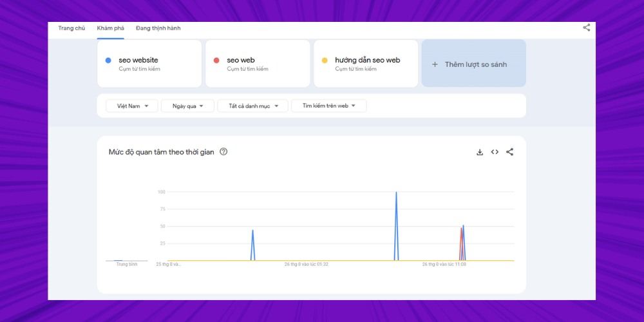Select the Khám phá tab

(111, 28)
